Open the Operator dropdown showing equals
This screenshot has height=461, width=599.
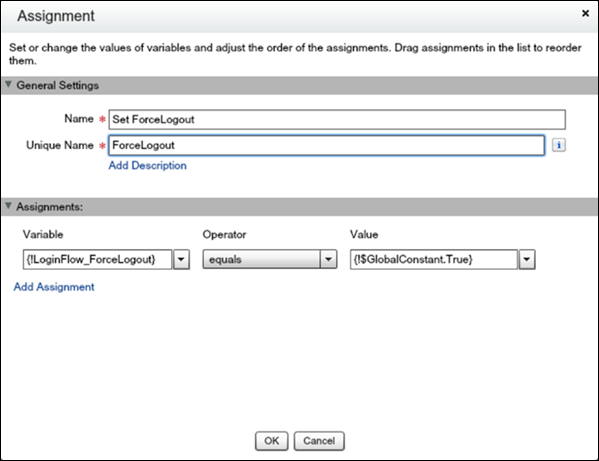click(x=270, y=260)
